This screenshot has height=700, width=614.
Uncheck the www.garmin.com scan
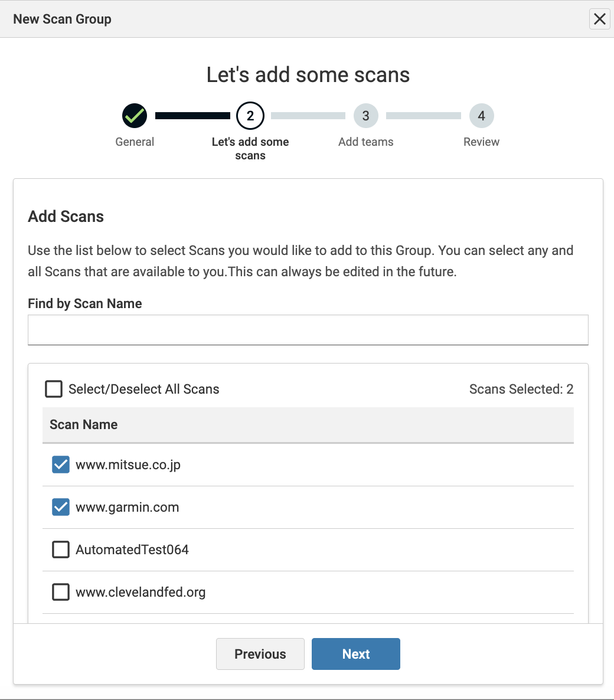(x=61, y=507)
